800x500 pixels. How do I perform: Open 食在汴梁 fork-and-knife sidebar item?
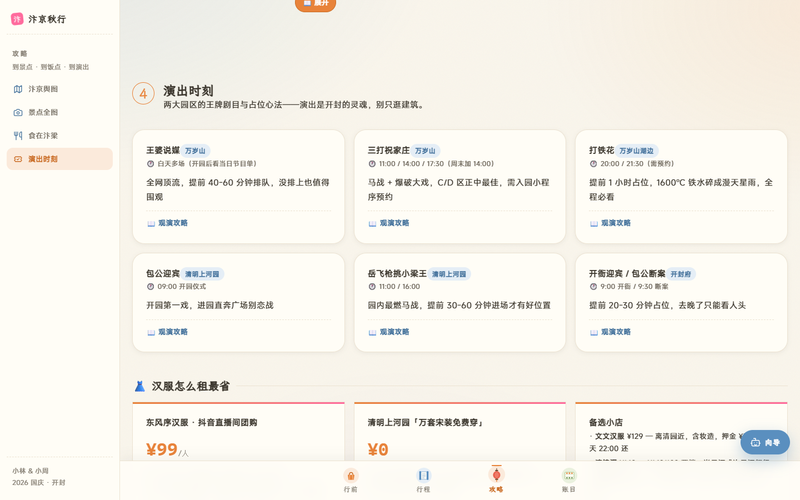60,136
